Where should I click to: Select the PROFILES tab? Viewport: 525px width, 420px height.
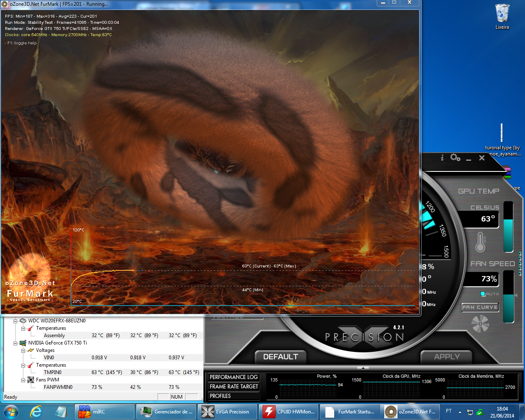234,396
